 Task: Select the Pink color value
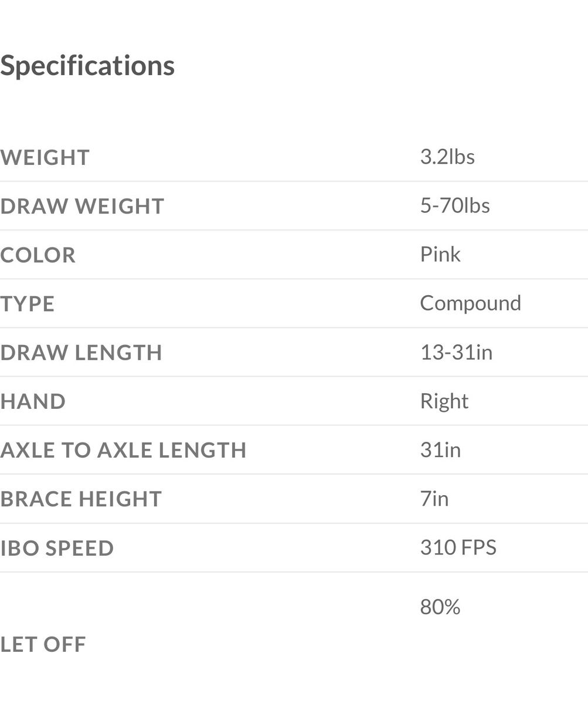pyautogui.click(x=440, y=254)
